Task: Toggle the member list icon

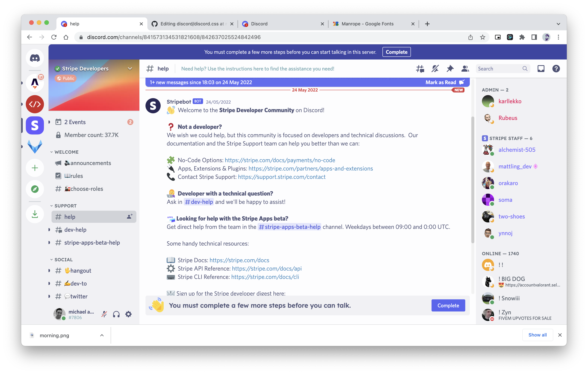Action: pyautogui.click(x=465, y=69)
